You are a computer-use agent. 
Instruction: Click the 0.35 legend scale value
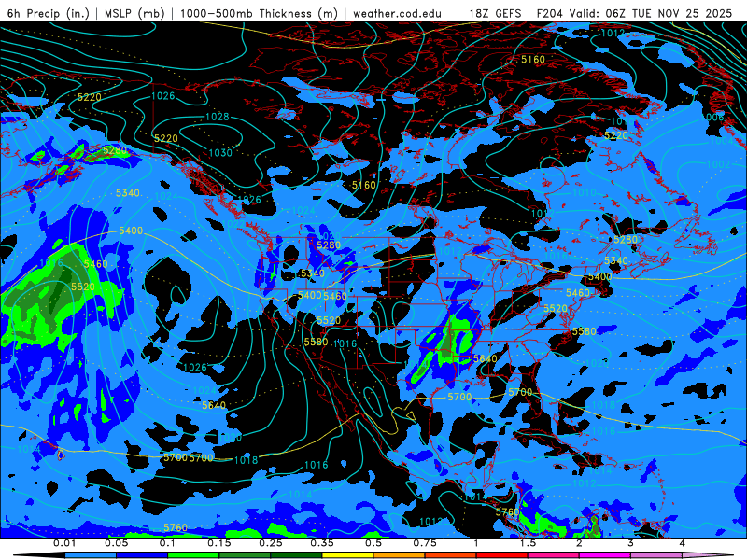(x=322, y=543)
